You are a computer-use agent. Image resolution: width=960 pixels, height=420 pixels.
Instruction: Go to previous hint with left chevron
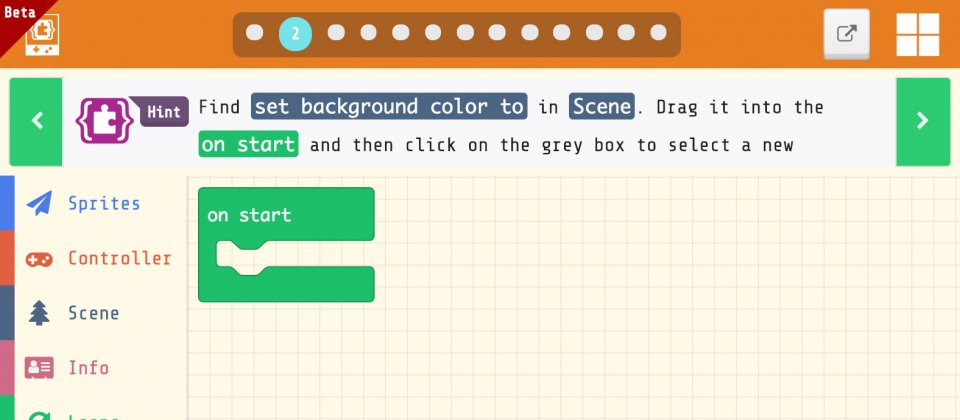point(36,121)
